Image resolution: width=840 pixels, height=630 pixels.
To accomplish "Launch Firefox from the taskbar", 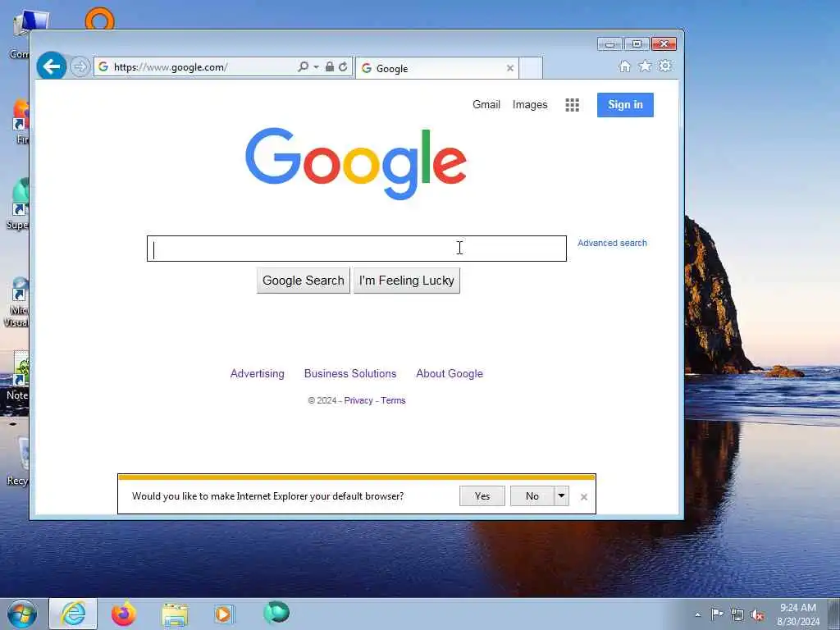I will point(124,614).
